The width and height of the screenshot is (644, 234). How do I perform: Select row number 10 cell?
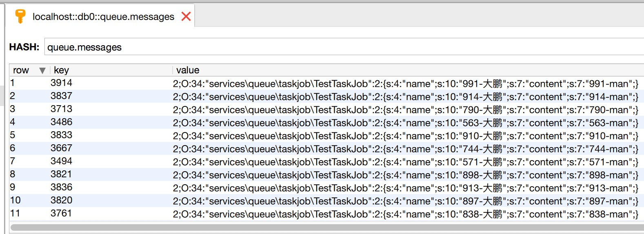[29, 201]
